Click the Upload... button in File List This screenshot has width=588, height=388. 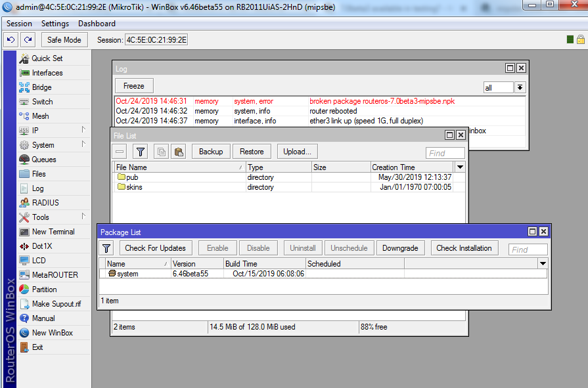(x=297, y=152)
